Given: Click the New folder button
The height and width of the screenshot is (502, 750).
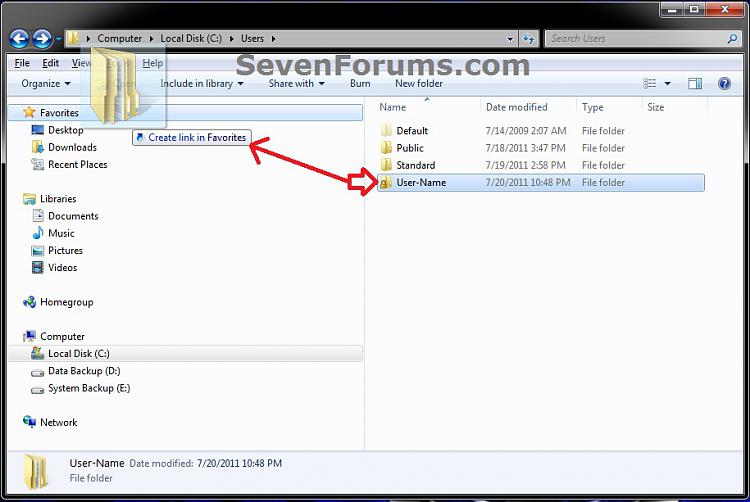Looking at the screenshot, I should click(419, 84).
